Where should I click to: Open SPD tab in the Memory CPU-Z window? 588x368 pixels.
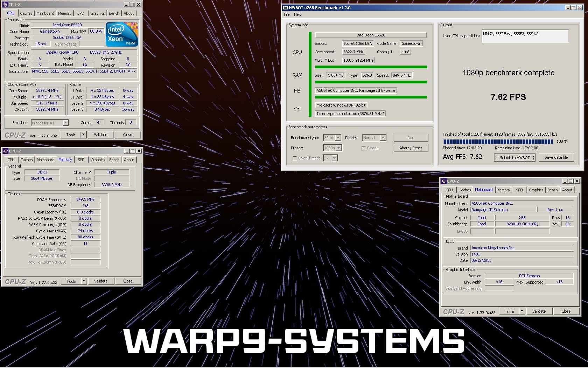tap(81, 160)
